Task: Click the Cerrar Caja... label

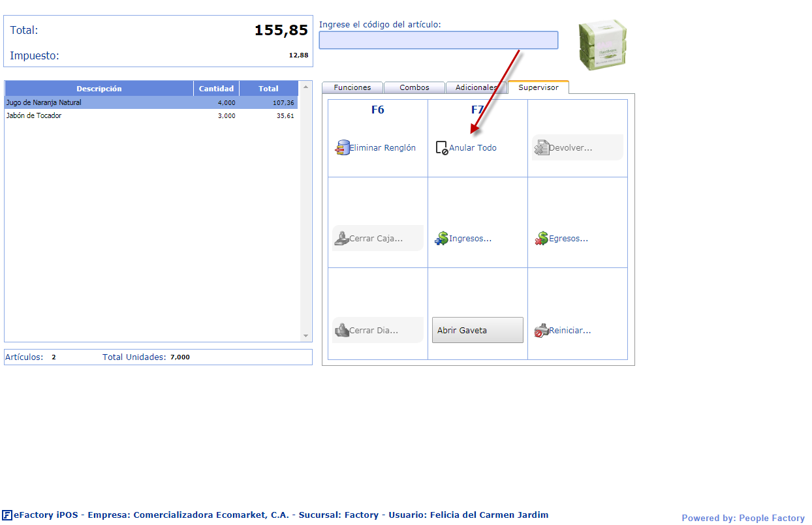Action: coord(376,239)
